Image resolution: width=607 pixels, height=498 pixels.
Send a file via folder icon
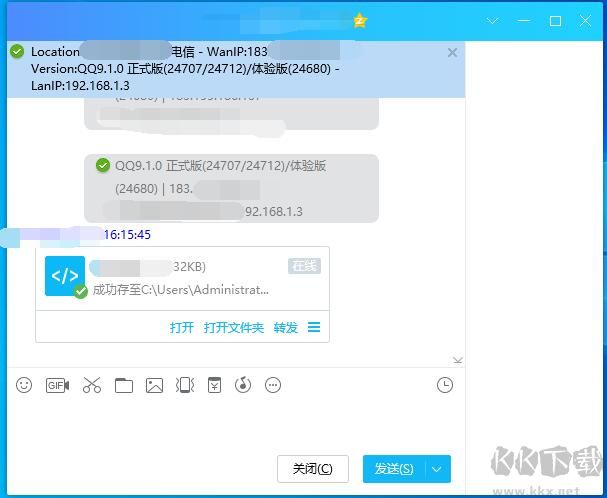point(124,385)
